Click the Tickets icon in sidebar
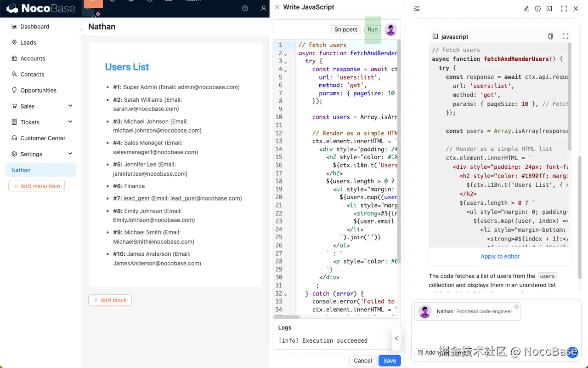Screen dimensions: 588x368 point(14,122)
